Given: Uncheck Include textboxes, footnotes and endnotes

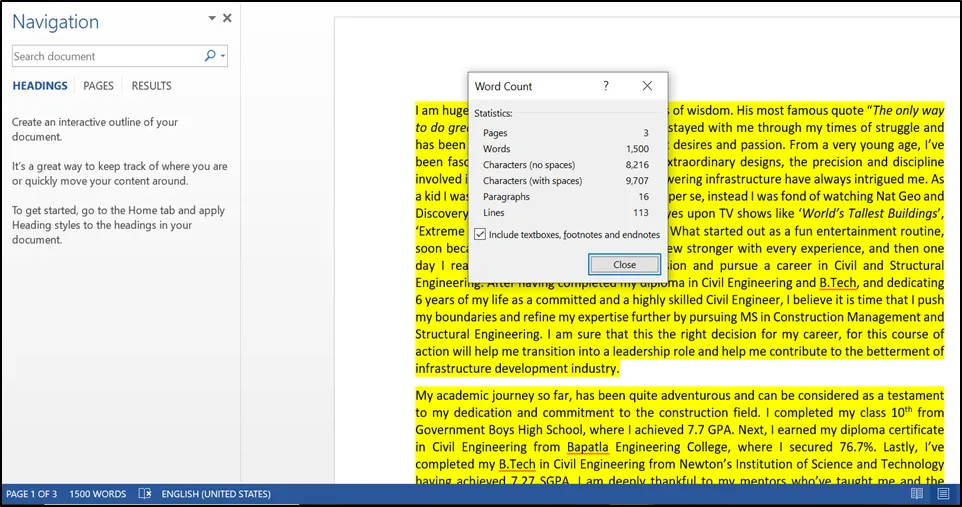Looking at the screenshot, I should pyautogui.click(x=480, y=234).
